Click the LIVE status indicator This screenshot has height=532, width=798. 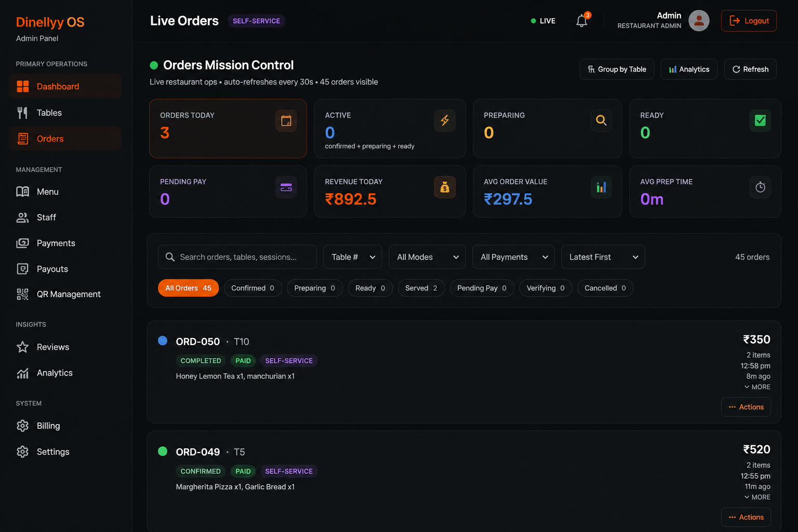543,21
